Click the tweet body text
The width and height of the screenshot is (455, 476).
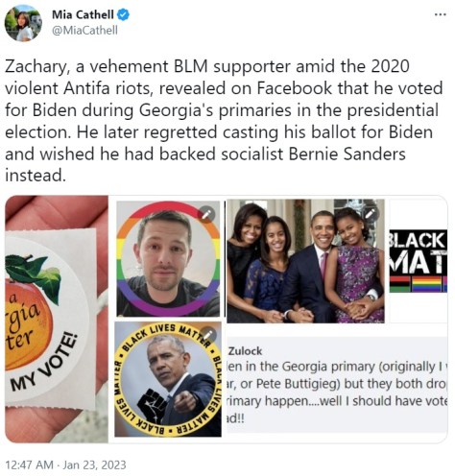224,121
